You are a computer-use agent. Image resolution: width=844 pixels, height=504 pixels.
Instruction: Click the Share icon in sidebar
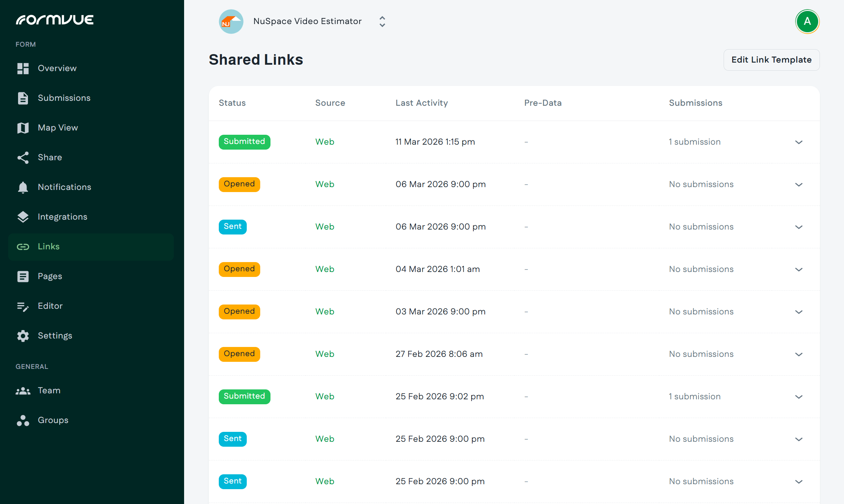pos(23,157)
